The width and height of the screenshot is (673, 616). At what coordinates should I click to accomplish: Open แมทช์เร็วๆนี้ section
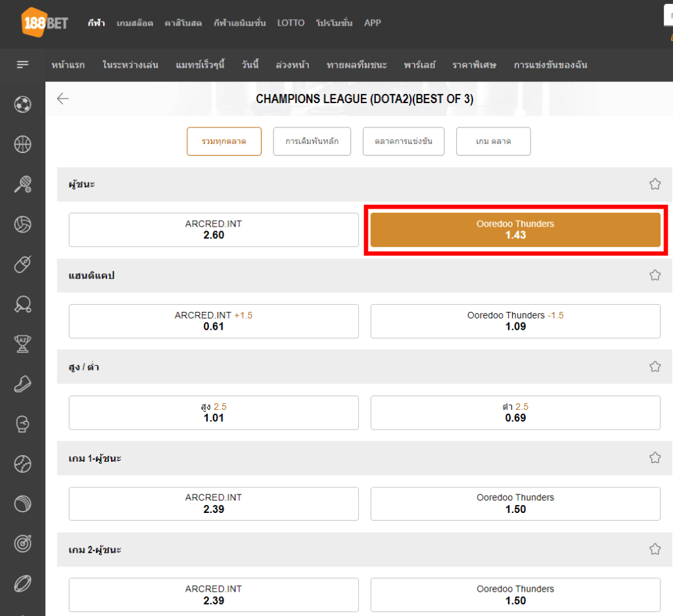point(200,65)
